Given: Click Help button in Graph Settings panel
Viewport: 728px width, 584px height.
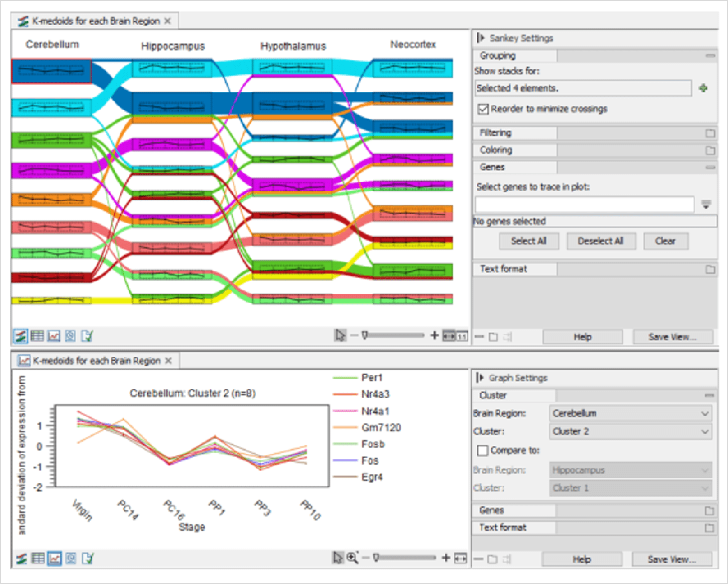Looking at the screenshot, I should (582, 559).
